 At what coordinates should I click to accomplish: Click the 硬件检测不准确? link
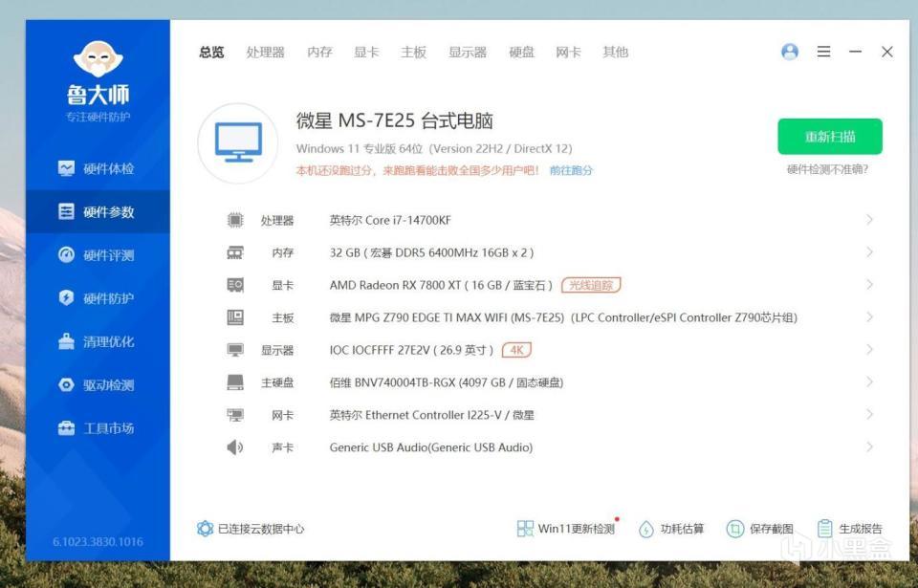pyautogui.click(x=827, y=170)
